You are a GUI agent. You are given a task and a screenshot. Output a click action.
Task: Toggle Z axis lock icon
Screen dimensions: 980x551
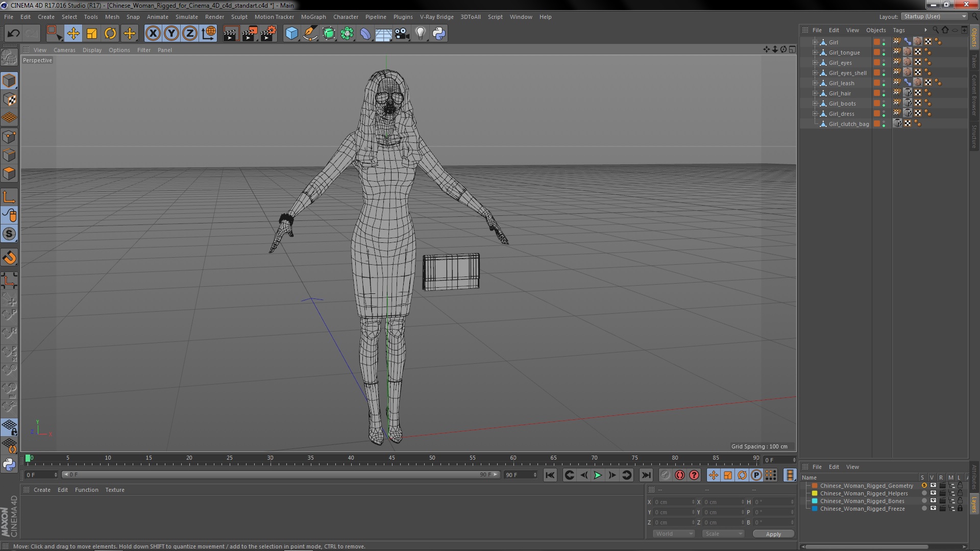click(190, 34)
